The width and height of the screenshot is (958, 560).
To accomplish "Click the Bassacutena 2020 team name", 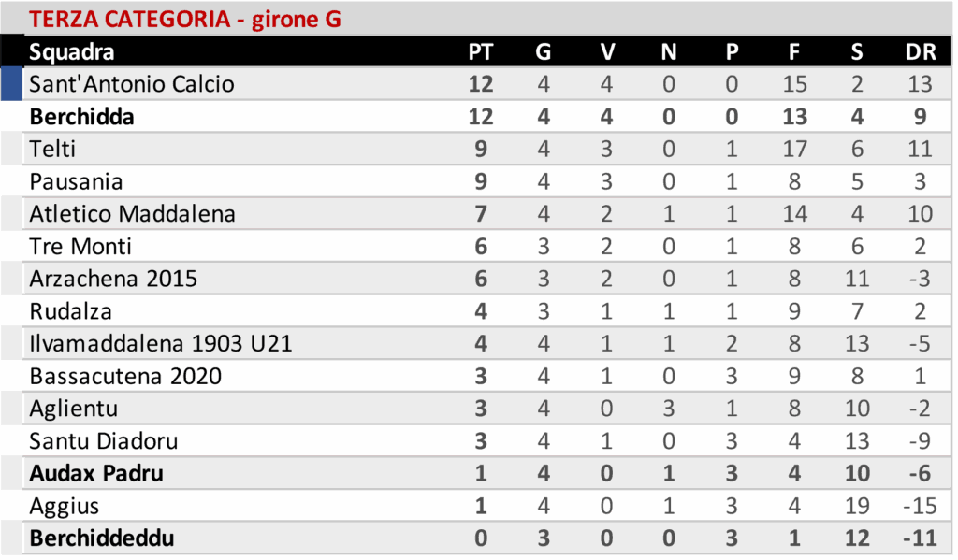I will [125, 376].
